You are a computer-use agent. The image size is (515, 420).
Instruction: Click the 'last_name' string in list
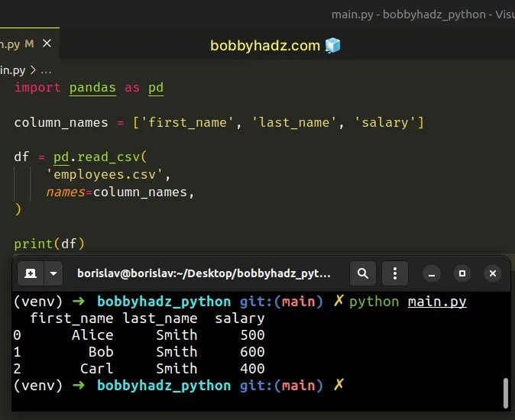(x=294, y=123)
